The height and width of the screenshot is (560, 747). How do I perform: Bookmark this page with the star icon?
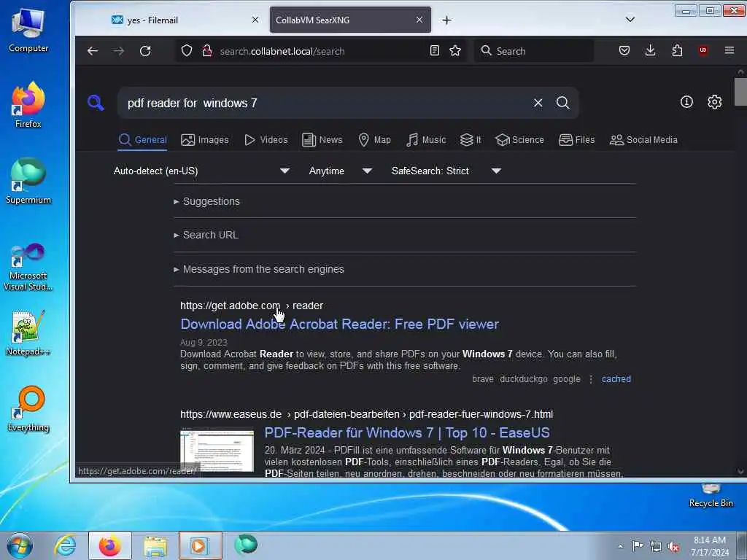[x=455, y=50]
